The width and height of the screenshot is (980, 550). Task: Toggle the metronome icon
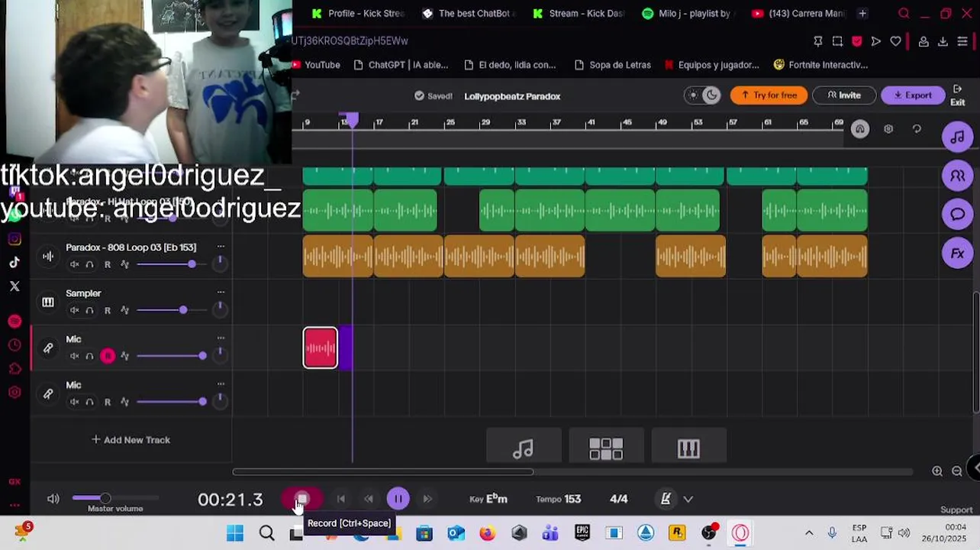[x=666, y=499]
